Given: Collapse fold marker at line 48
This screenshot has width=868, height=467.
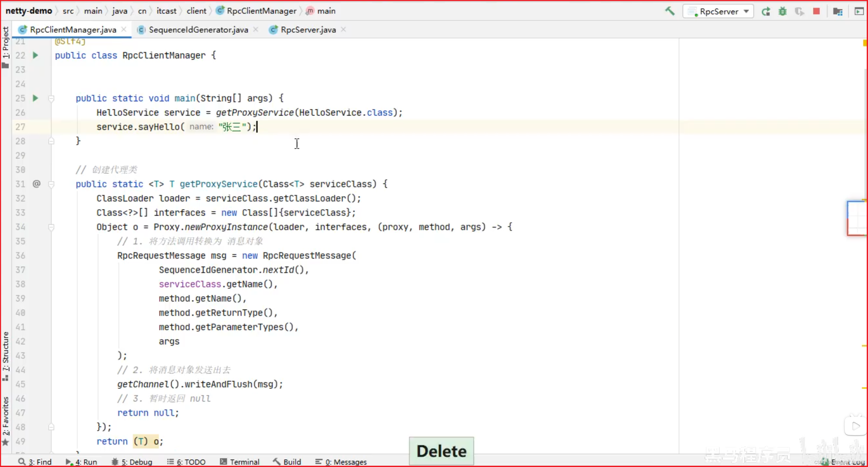Looking at the screenshot, I should click(x=51, y=427).
